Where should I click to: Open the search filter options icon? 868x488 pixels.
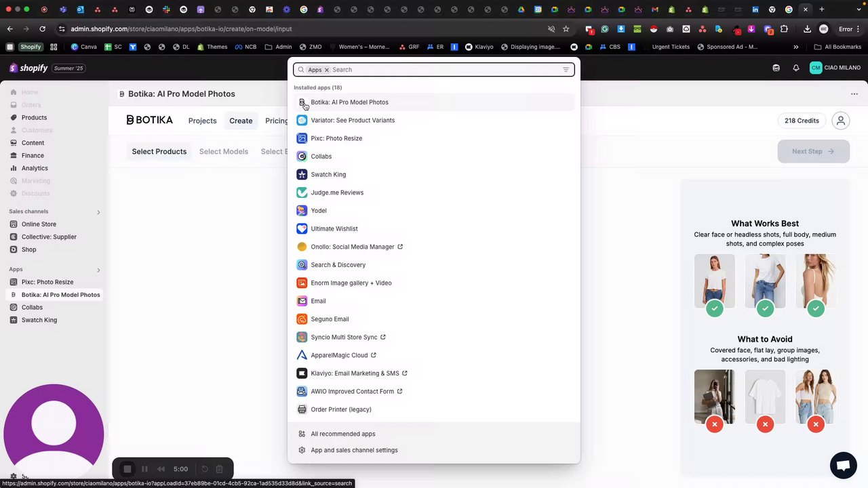566,70
